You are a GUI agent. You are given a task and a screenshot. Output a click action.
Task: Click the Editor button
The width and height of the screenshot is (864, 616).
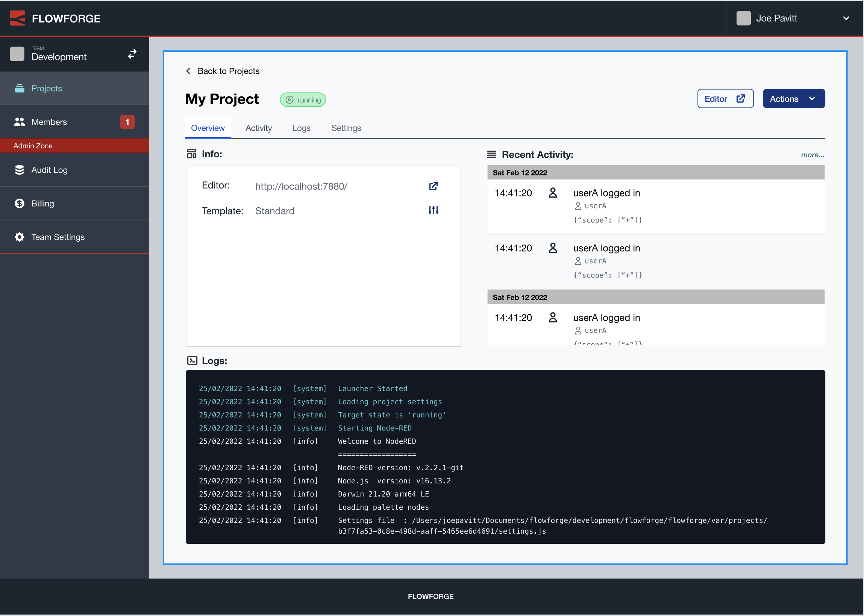tap(725, 98)
